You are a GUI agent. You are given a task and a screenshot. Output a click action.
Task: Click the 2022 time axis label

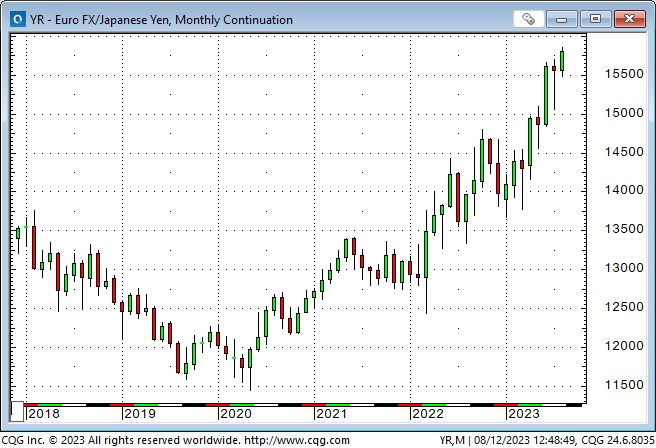pyautogui.click(x=428, y=414)
